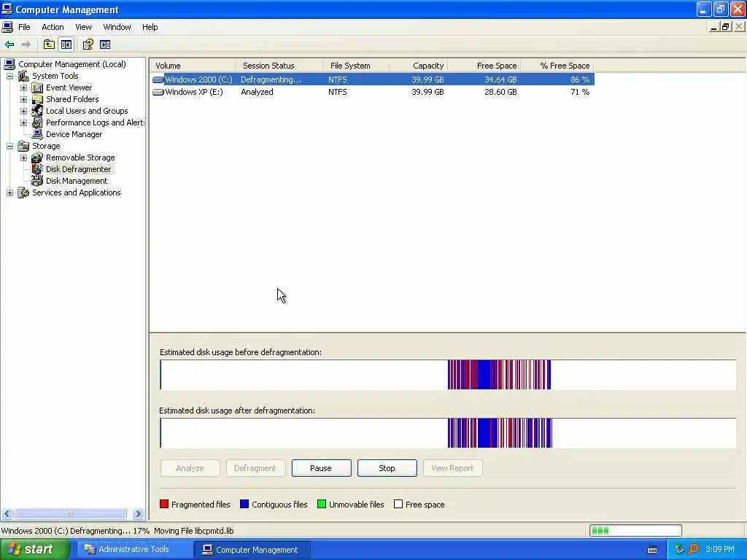This screenshot has width=747, height=560.
Task: Click the blue Contiguous files legend swatch
Action: pyautogui.click(x=244, y=505)
